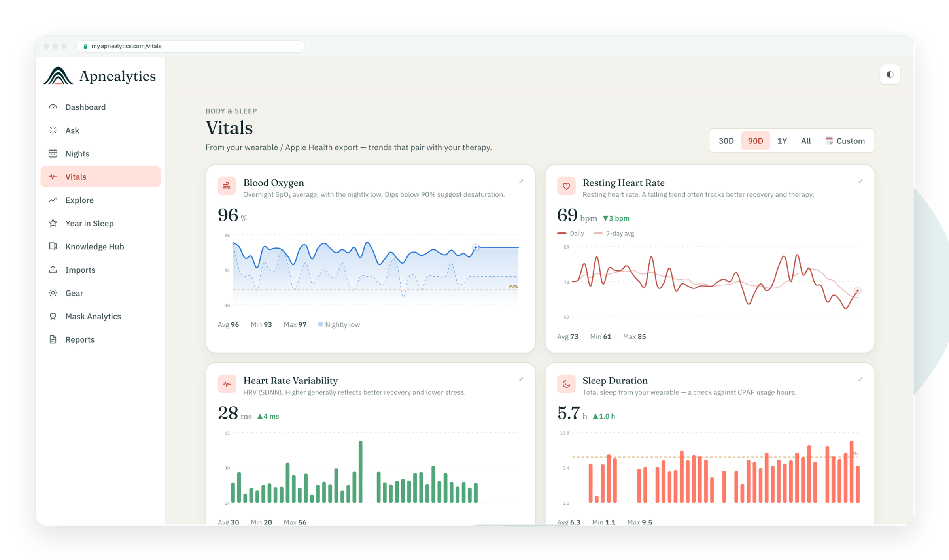
Task: Open the Dashboard page from sidebar
Action: point(100,107)
